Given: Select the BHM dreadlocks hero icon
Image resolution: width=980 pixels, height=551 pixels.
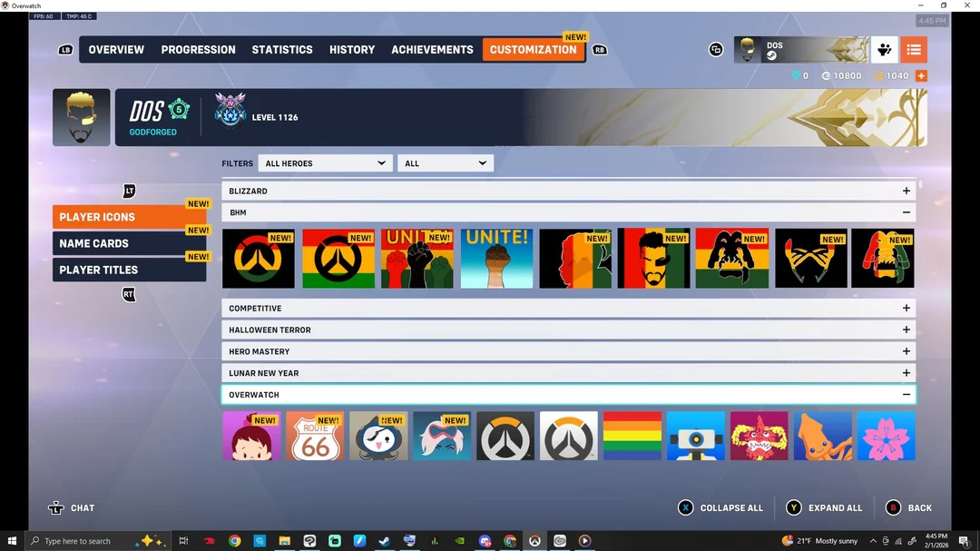Looking at the screenshot, I should pos(732,259).
